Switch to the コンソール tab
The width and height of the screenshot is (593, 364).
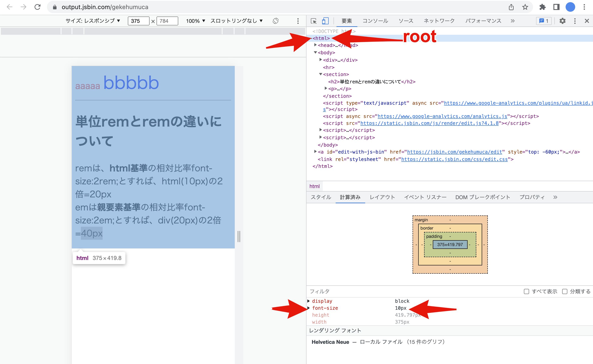(375, 21)
